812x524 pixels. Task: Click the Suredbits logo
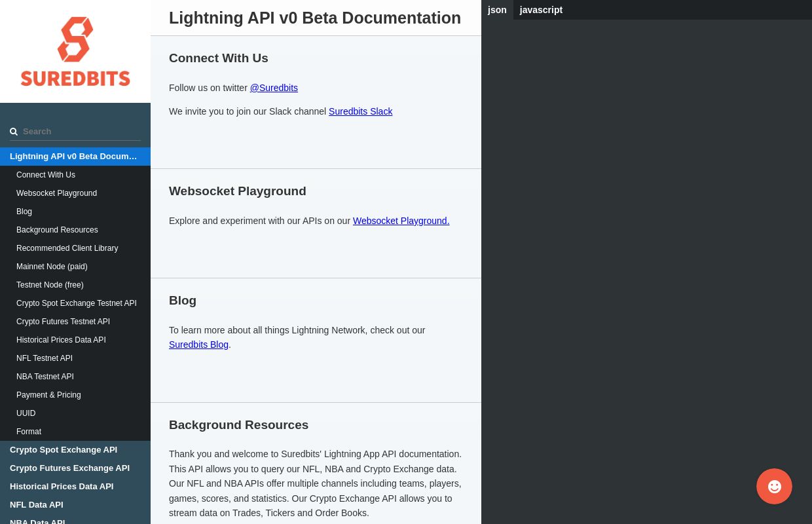[75, 52]
